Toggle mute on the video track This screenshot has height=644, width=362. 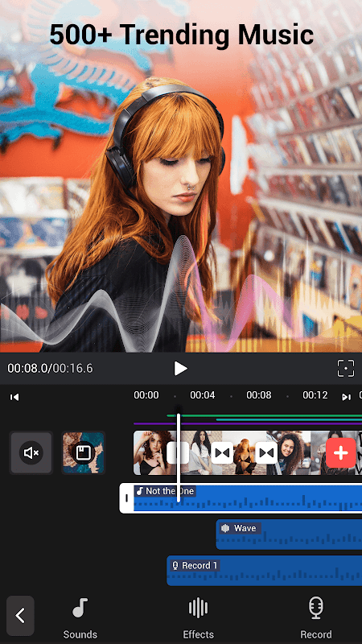click(x=31, y=452)
